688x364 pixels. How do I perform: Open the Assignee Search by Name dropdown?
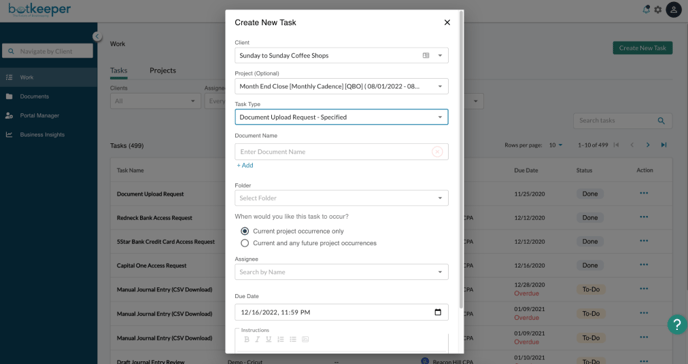pos(341,272)
